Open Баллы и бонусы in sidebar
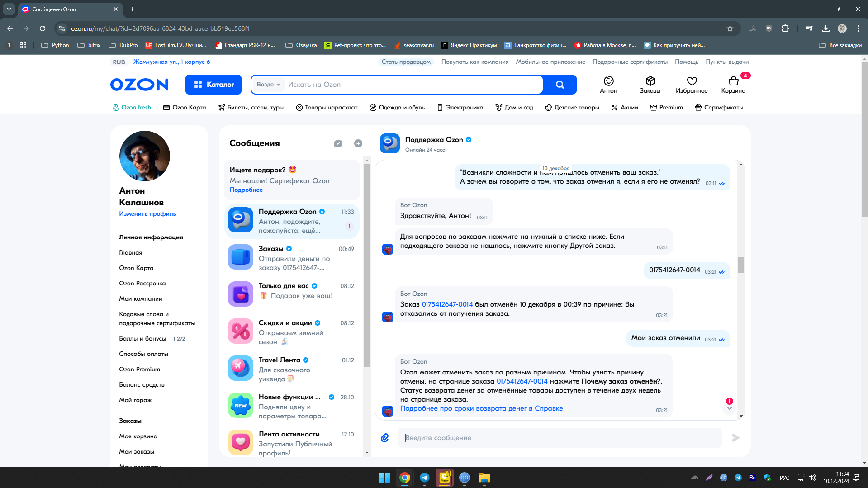The image size is (868, 488). click(x=142, y=339)
